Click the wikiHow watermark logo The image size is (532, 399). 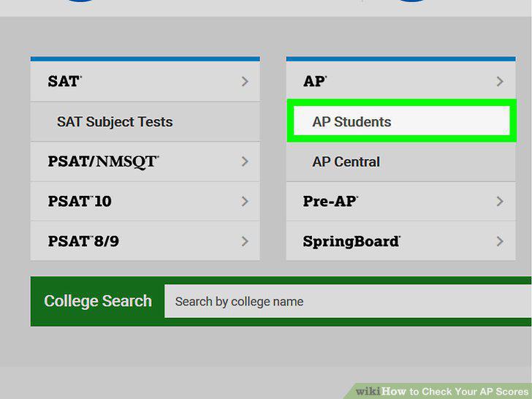(x=442, y=392)
